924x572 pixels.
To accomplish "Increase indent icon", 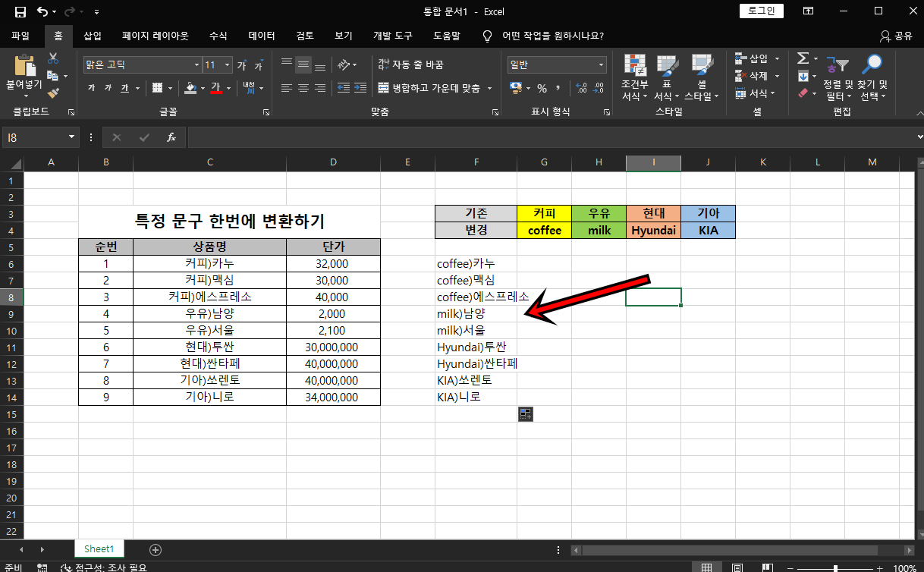I will click(x=361, y=88).
